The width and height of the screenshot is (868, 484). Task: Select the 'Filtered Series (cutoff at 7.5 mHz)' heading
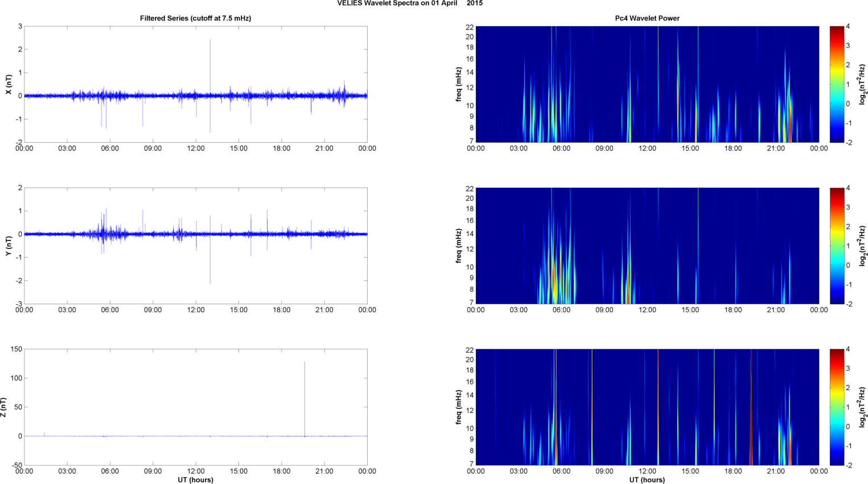(195, 18)
